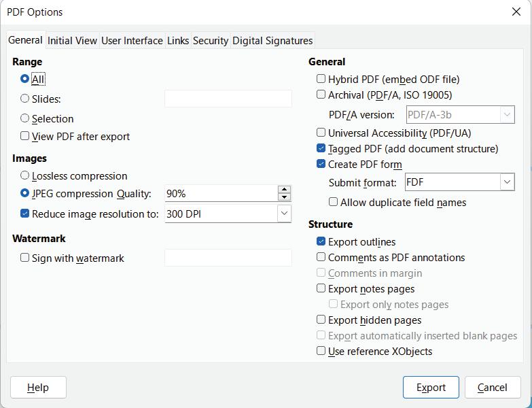Expand the image resolution DPI dropdown
The height and width of the screenshot is (408, 532).
pyautogui.click(x=284, y=214)
